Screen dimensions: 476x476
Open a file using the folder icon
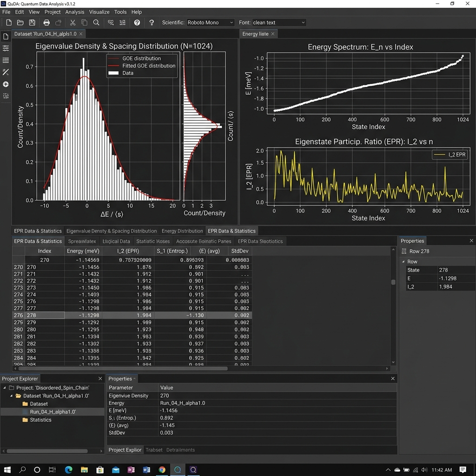(x=20, y=22)
